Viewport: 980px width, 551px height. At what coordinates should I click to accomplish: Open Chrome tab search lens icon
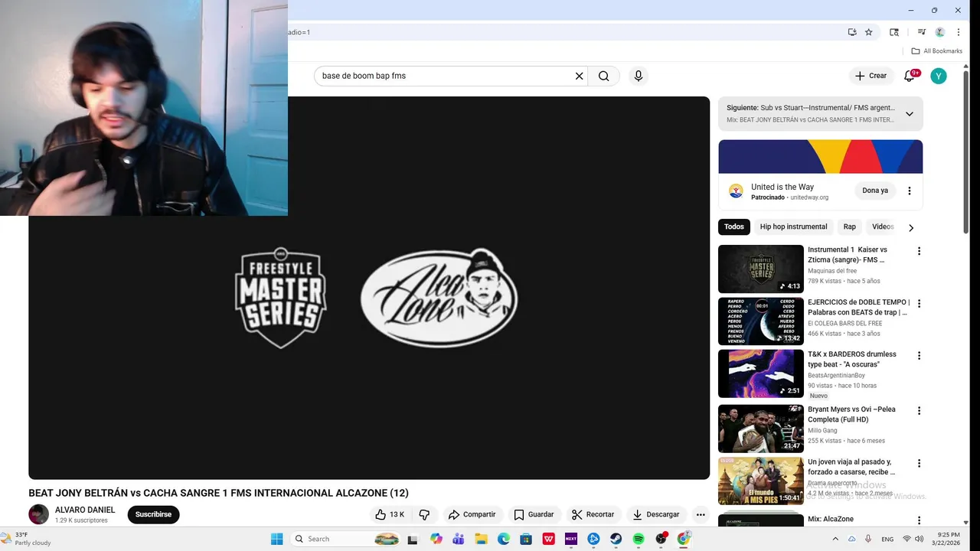pos(893,32)
